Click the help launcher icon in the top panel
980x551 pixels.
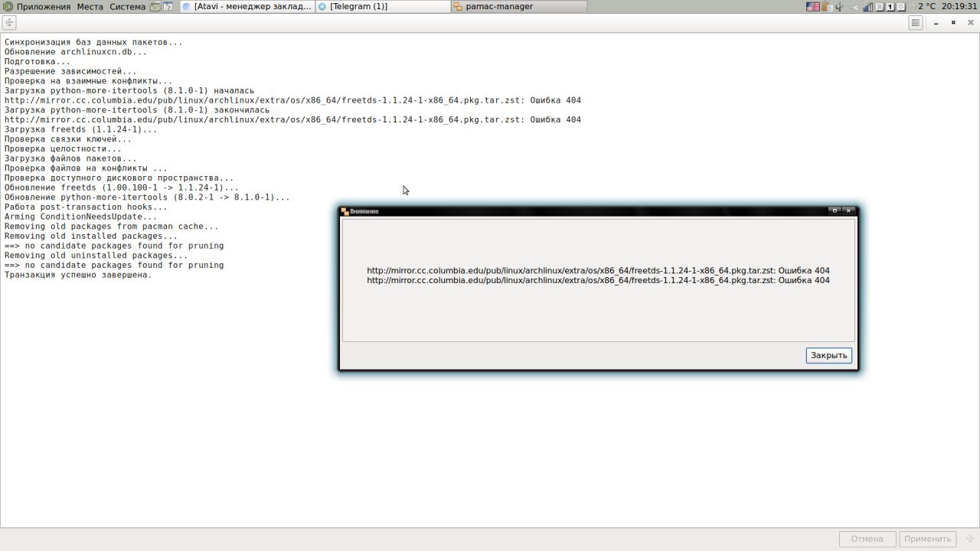(x=167, y=6)
